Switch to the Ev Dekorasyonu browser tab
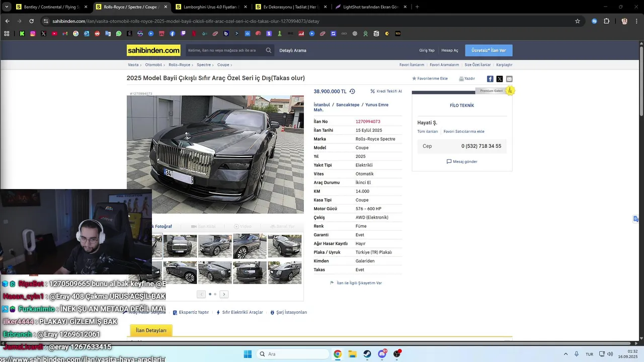This screenshot has height=362, width=644. click(290, 7)
